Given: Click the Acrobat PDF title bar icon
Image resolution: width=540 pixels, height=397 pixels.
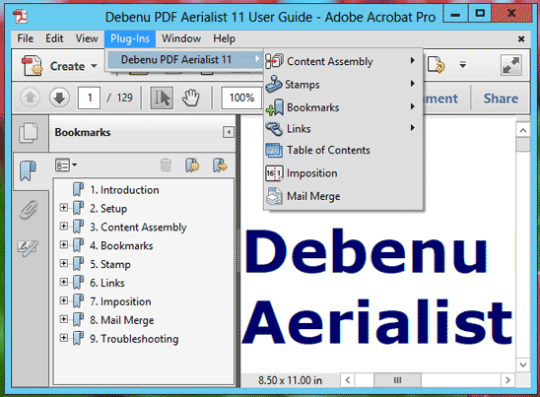Looking at the screenshot, I should pos(20,16).
